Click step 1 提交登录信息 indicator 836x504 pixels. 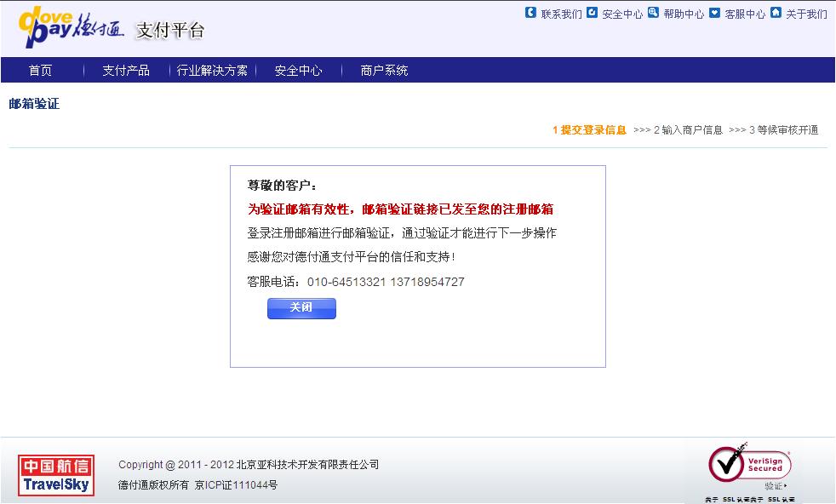pyautogui.click(x=589, y=130)
